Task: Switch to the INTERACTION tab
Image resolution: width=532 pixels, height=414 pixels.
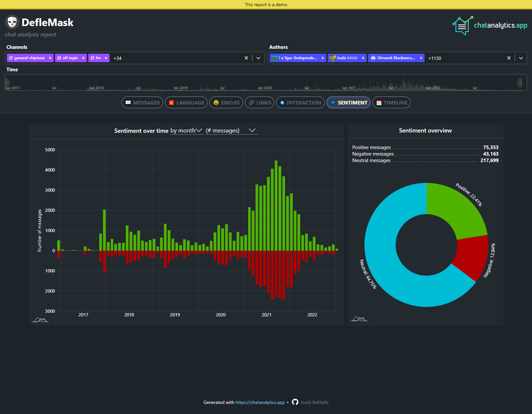Action: [x=300, y=103]
